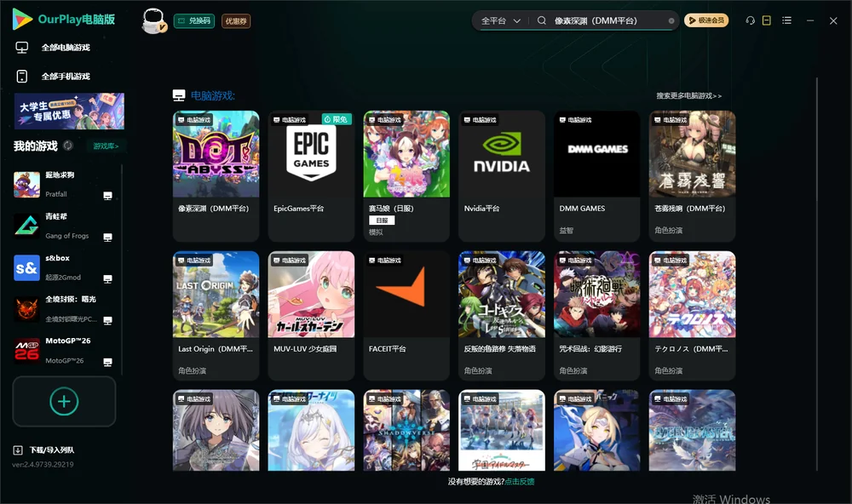Image resolution: width=852 pixels, height=504 pixels.
Task: Open the top-right list menu icon
Action: pos(786,20)
